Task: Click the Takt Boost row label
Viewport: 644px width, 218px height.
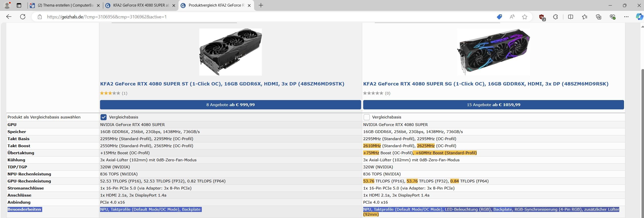Action: [x=19, y=146]
